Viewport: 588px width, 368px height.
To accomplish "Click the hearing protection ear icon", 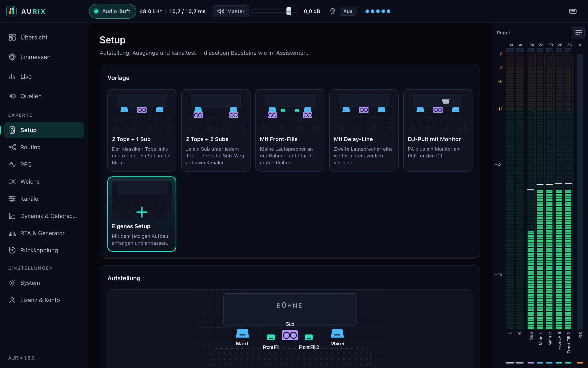I will [332, 11].
